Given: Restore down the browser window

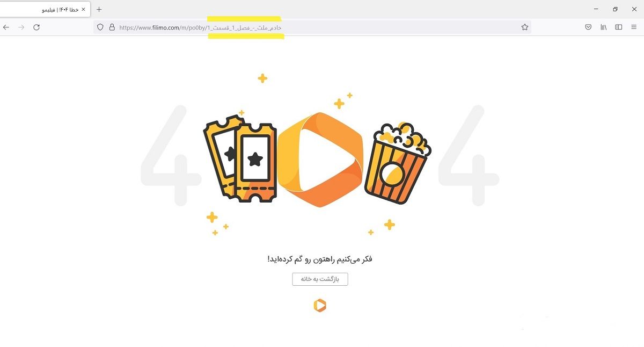Looking at the screenshot, I should coord(616,9).
